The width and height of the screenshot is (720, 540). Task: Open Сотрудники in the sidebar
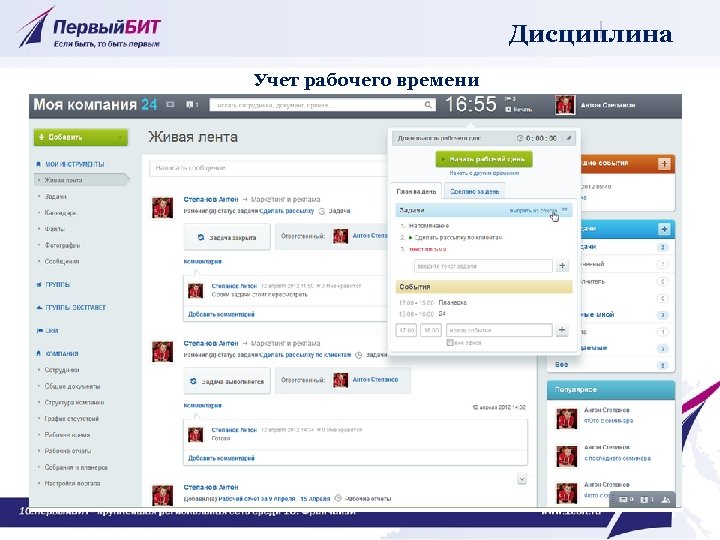(62, 370)
